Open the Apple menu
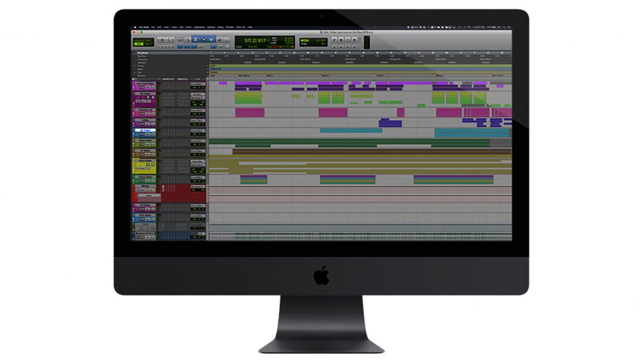This screenshot has width=644, height=362. [x=135, y=27]
